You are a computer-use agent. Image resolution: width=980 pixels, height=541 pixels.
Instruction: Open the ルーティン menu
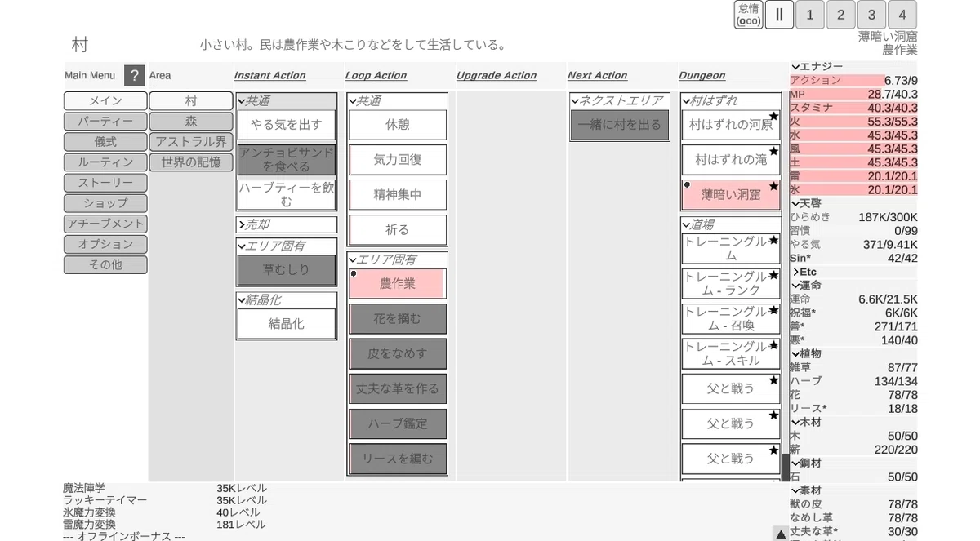pyautogui.click(x=105, y=162)
